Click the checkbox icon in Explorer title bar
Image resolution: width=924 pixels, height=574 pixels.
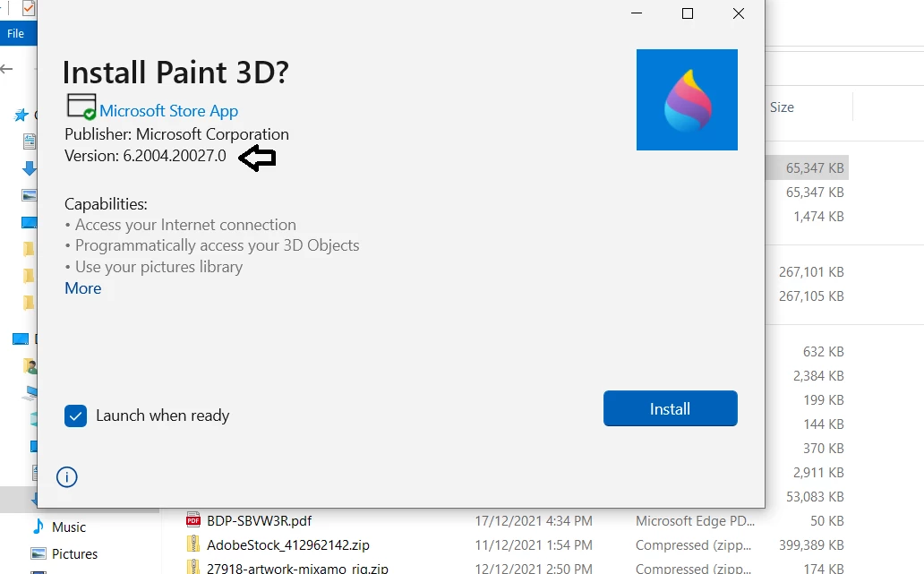coord(29,8)
